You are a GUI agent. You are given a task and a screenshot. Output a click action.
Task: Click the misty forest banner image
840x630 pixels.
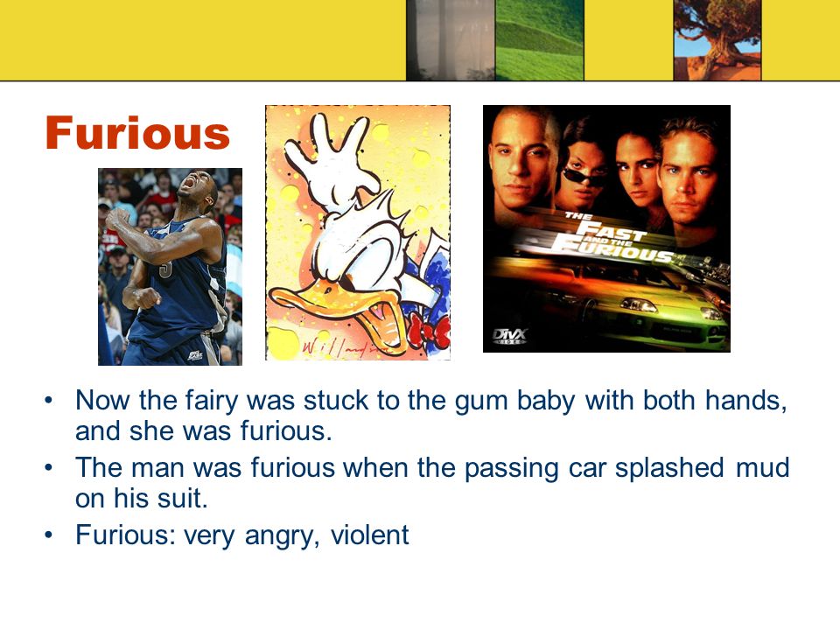coord(451,40)
